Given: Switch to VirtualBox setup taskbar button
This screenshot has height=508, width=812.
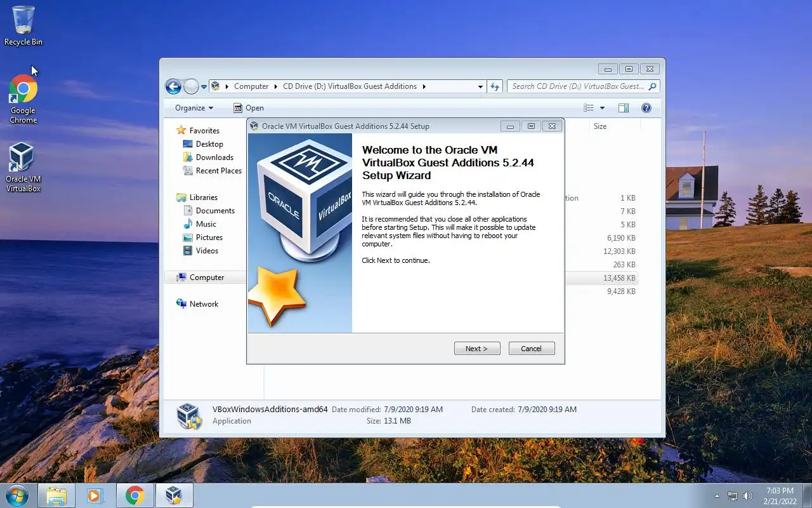Looking at the screenshot, I should 174,495.
